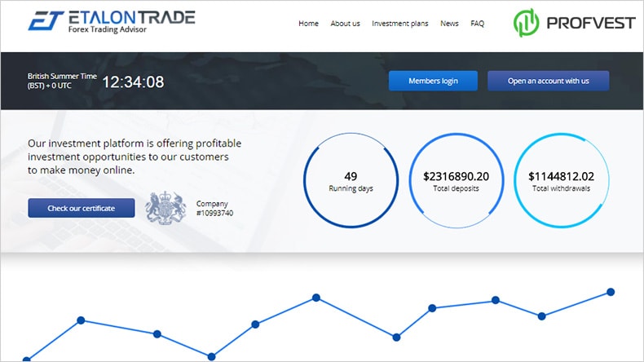Viewport: 644px width, 362px height.
Task: Click the royal coat of arms emblem
Action: pos(165,208)
